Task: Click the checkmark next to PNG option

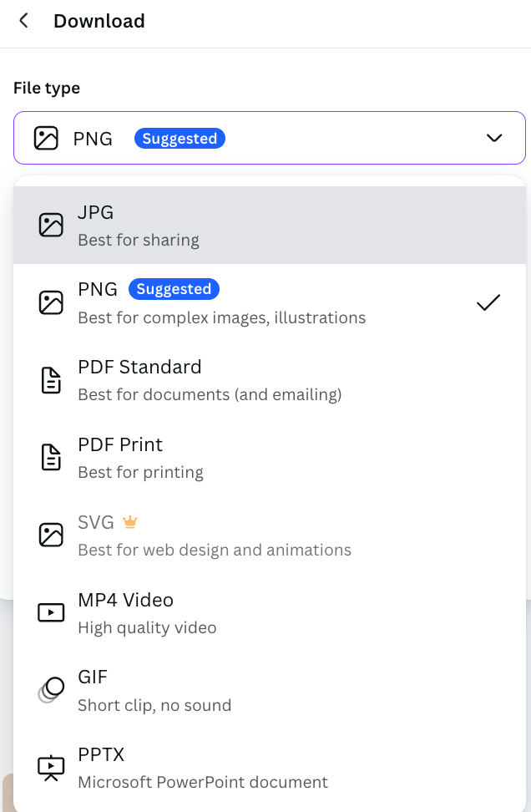Action: [x=488, y=302]
